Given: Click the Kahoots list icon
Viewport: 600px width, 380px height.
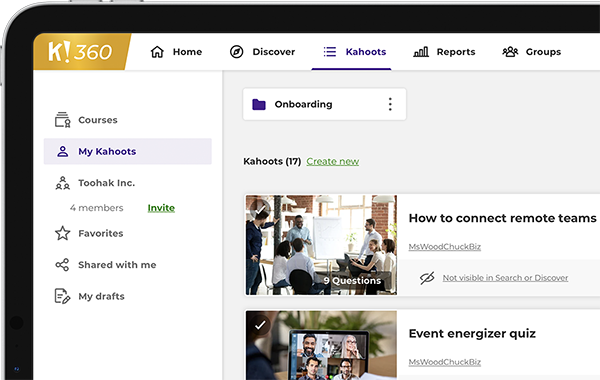Looking at the screenshot, I should [329, 52].
